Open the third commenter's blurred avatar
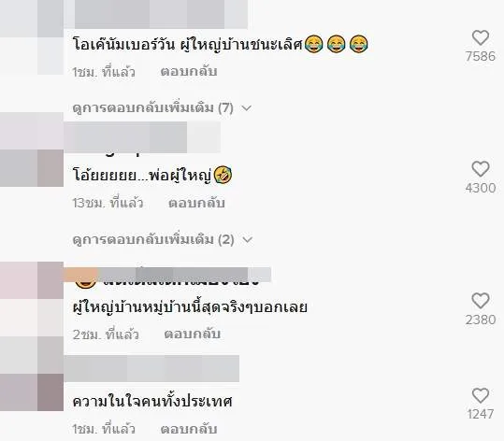 click(x=32, y=299)
